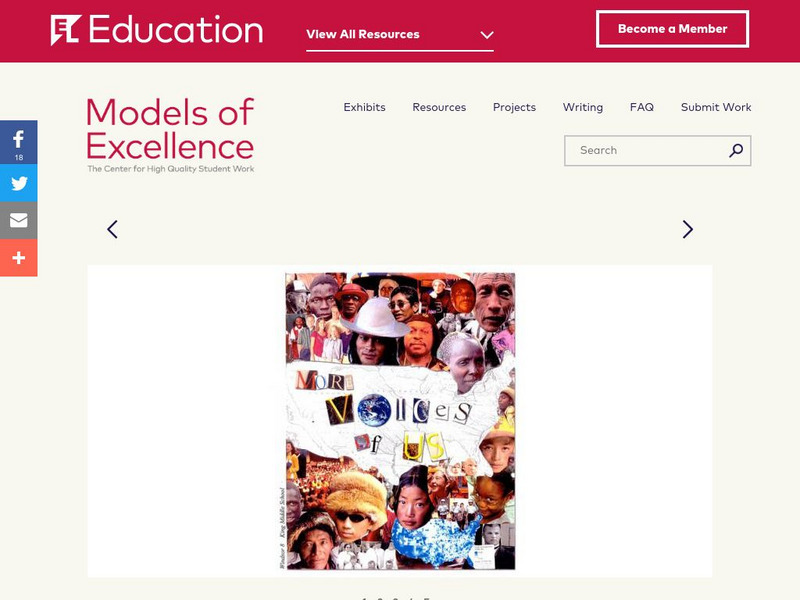Expand more sharing options plus icon
The height and width of the screenshot is (600, 800).
pos(19,258)
